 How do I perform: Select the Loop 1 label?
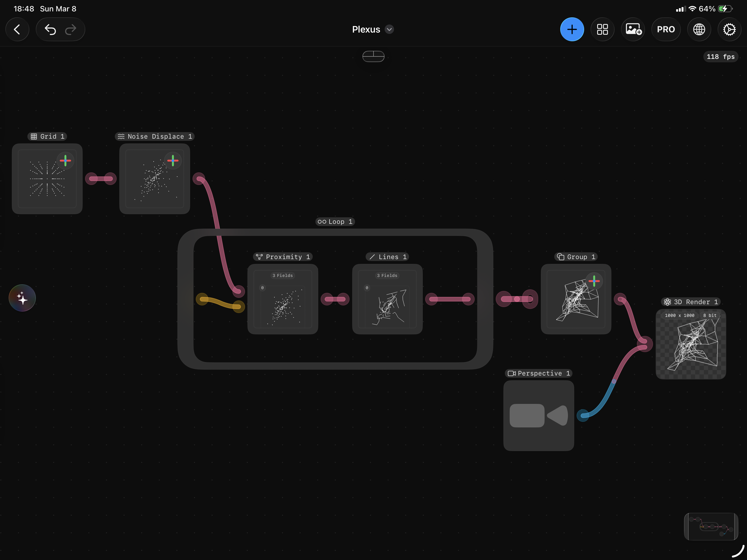(x=335, y=221)
